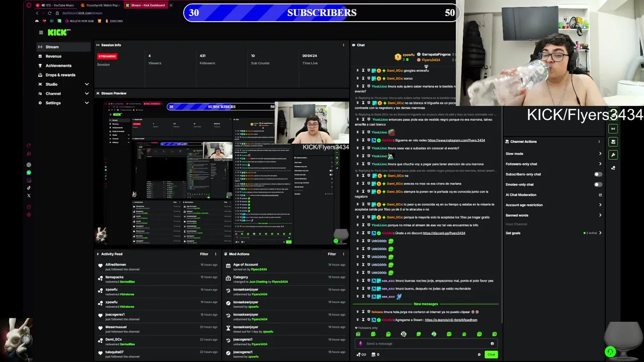
Task: Click the three-dots cluster icon in rail
Action: point(613,168)
